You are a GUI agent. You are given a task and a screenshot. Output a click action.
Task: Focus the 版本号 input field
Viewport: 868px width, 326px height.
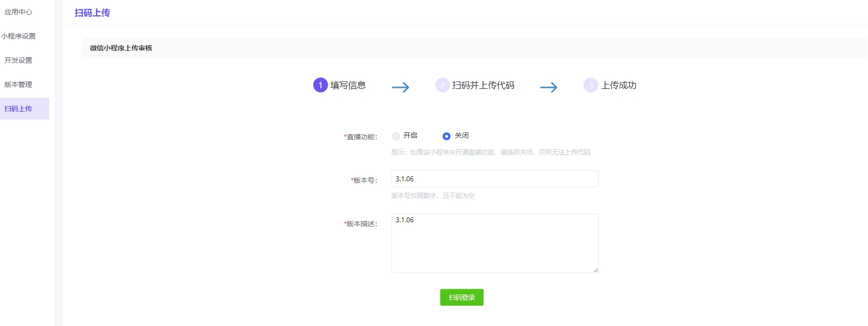(495, 179)
